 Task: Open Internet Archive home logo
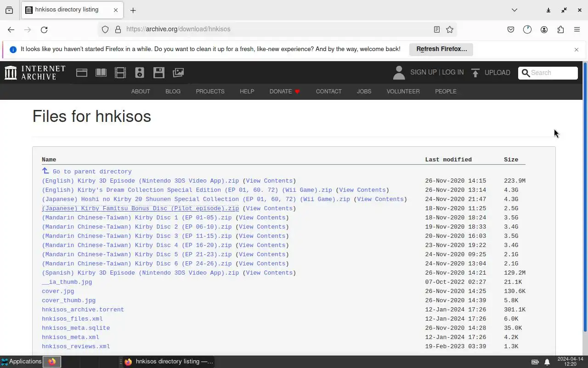(35, 73)
